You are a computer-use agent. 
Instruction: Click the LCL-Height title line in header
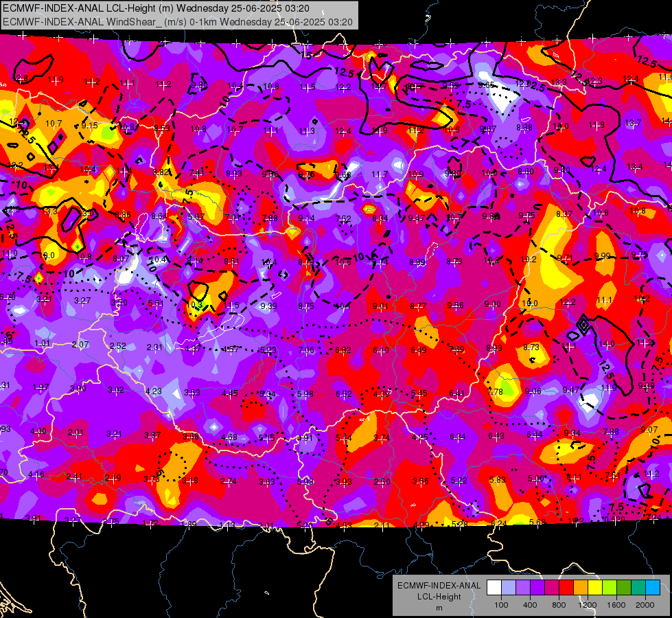[156, 8]
